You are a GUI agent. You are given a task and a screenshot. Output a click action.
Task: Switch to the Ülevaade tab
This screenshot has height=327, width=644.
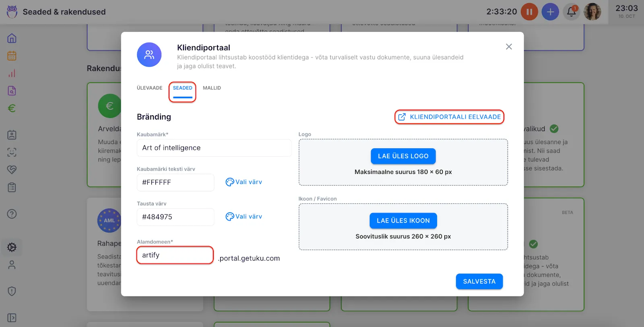click(149, 88)
